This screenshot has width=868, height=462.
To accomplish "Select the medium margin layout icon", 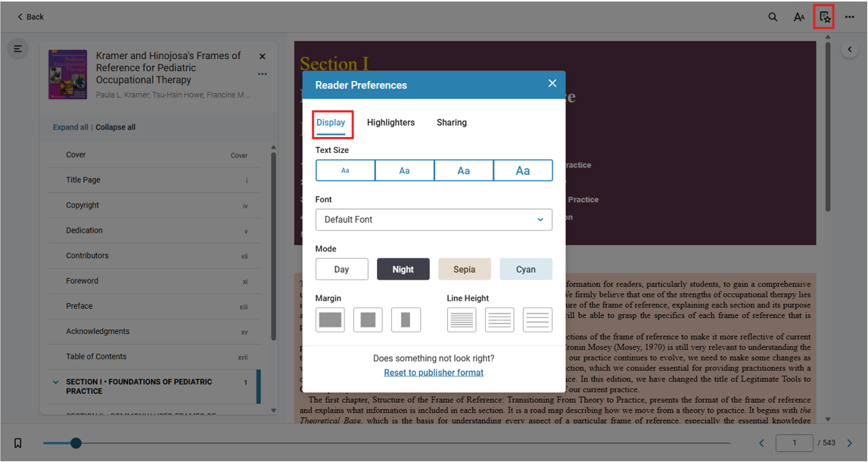I will [368, 320].
